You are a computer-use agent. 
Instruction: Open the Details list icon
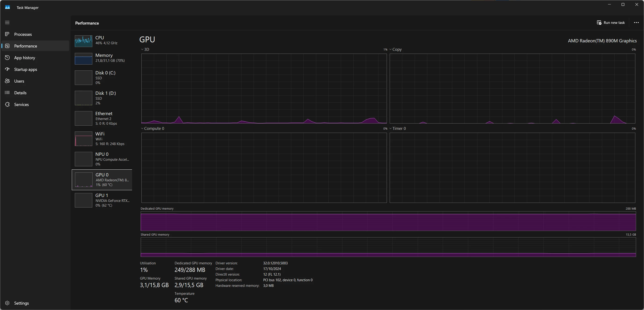tap(7, 93)
